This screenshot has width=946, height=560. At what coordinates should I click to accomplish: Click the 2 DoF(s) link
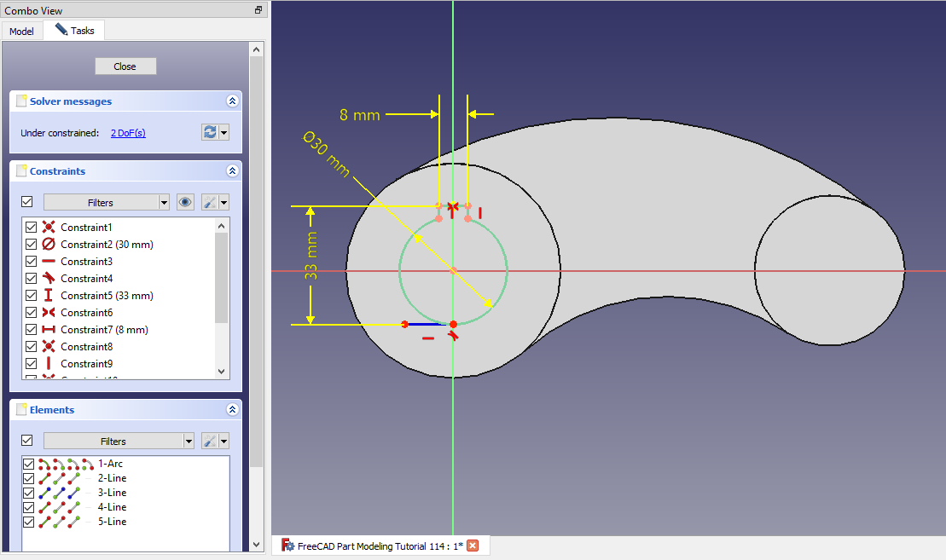tap(128, 133)
